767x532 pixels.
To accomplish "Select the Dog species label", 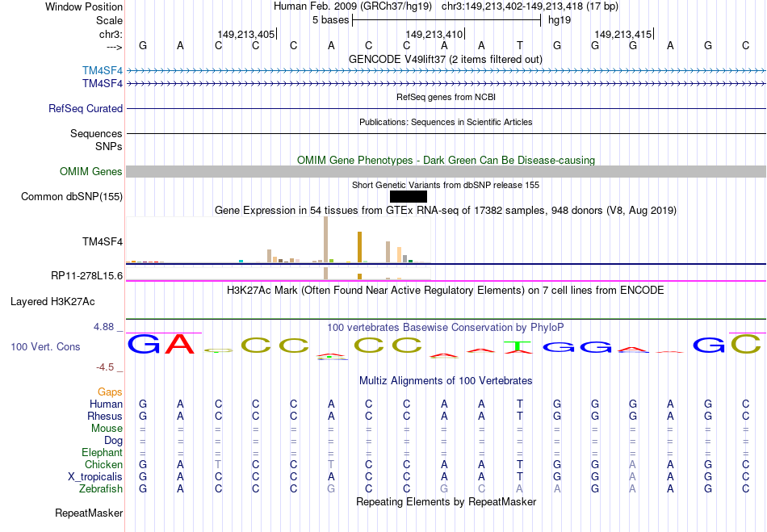I will (113, 441).
